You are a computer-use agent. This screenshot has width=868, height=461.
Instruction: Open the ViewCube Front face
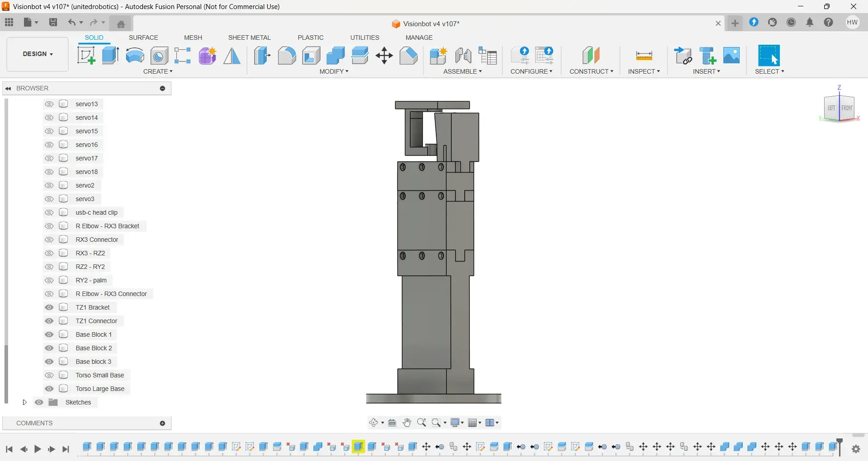[847, 108]
